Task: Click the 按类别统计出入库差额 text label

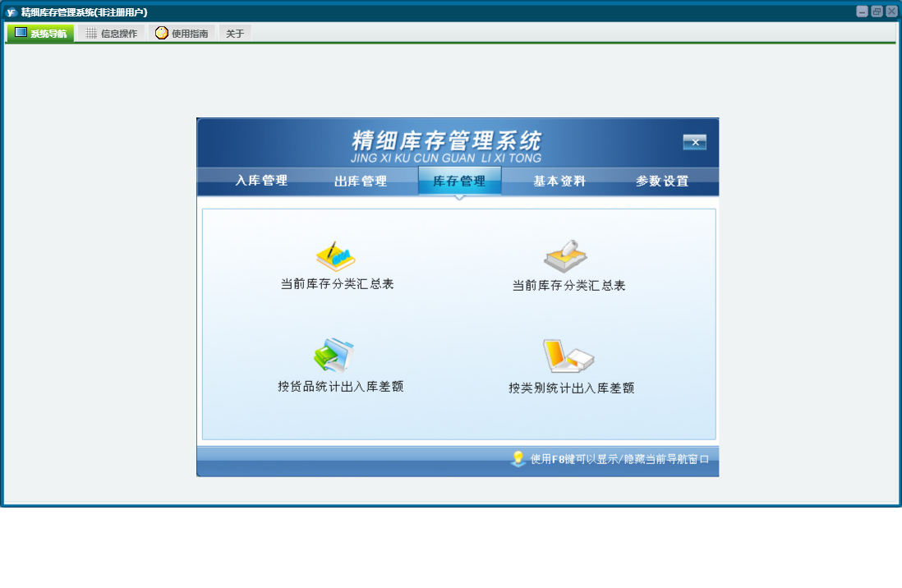Action: tap(572, 388)
